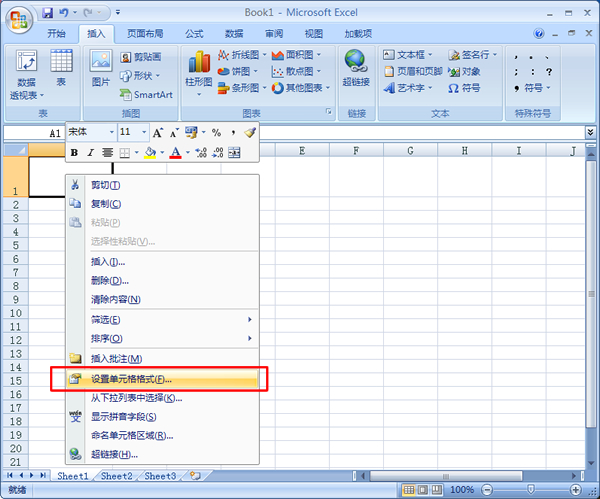The width and height of the screenshot is (600, 499).
Task: Click Name Box showing A1
Action: [x=34, y=133]
